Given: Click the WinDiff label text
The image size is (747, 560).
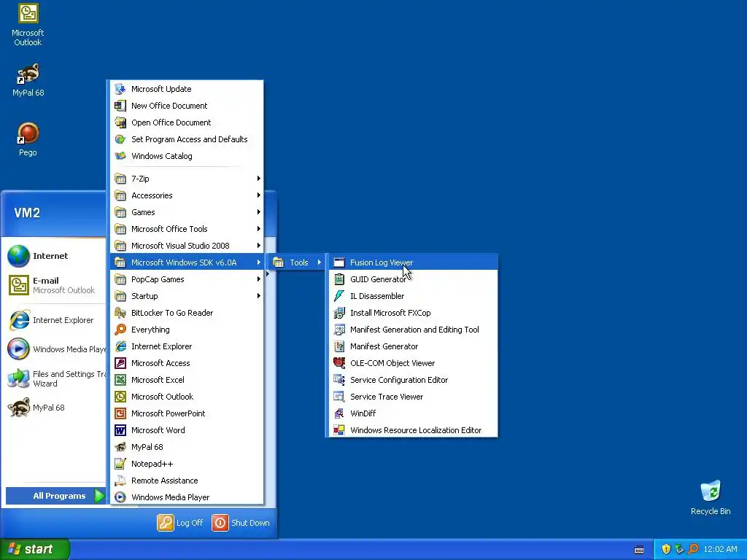Looking at the screenshot, I should pos(363,413).
